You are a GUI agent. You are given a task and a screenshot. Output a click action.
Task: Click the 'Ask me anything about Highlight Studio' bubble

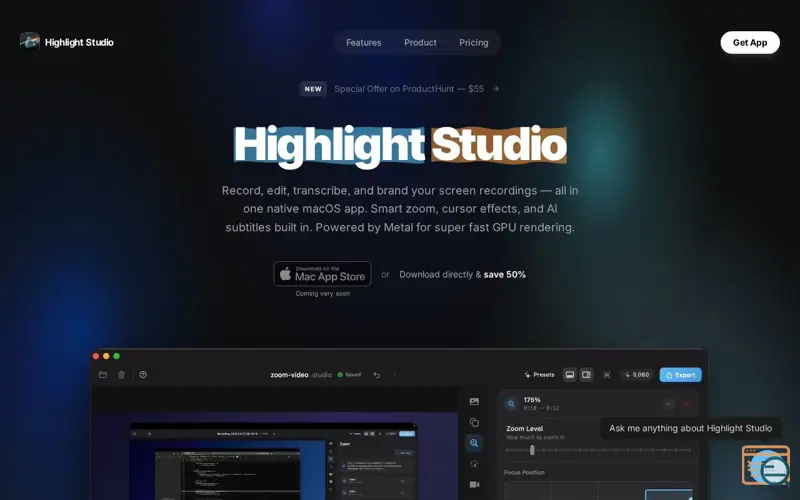(690, 429)
